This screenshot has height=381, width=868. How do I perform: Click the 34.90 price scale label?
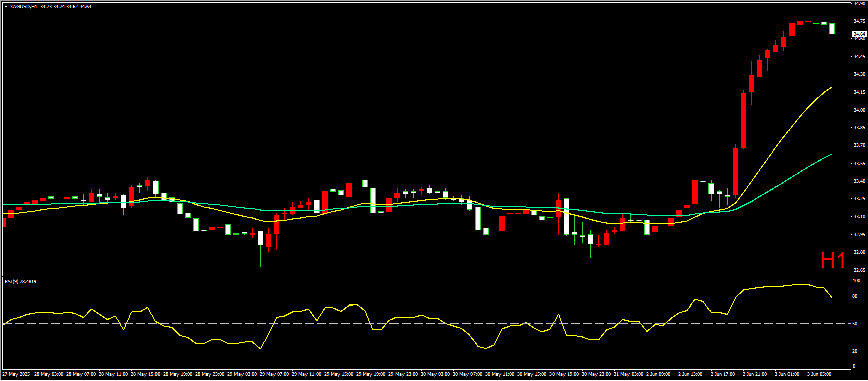pyautogui.click(x=859, y=4)
